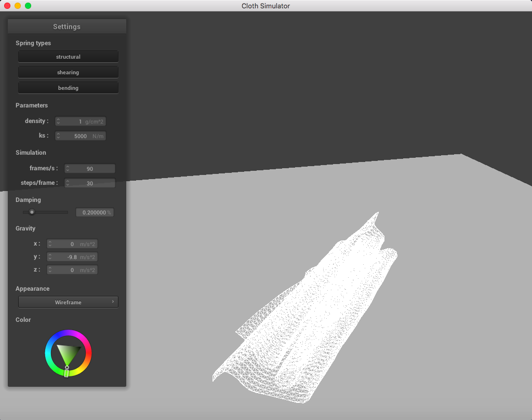Click the gravity y stepper arrows
532x420 pixels.
click(x=50, y=257)
